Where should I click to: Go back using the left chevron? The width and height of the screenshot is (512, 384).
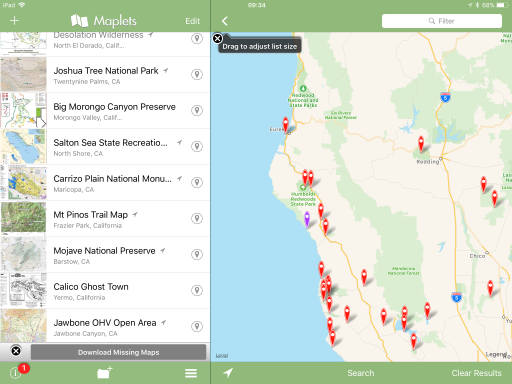pos(225,21)
